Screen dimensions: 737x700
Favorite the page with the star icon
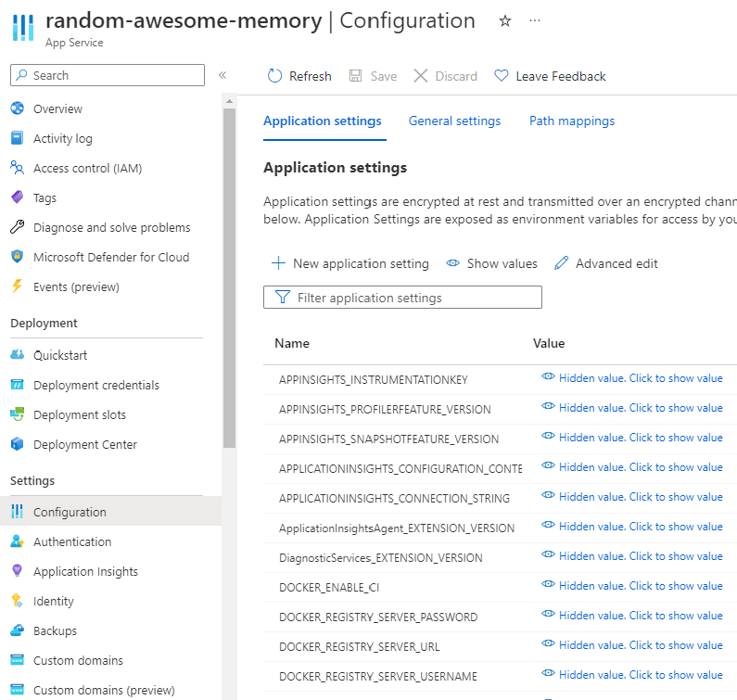(x=505, y=20)
